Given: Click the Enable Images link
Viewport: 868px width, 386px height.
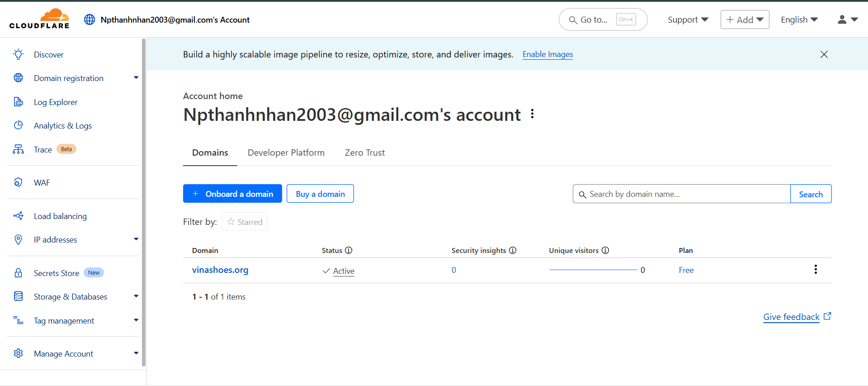Looking at the screenshot, I should coord(547,54).
